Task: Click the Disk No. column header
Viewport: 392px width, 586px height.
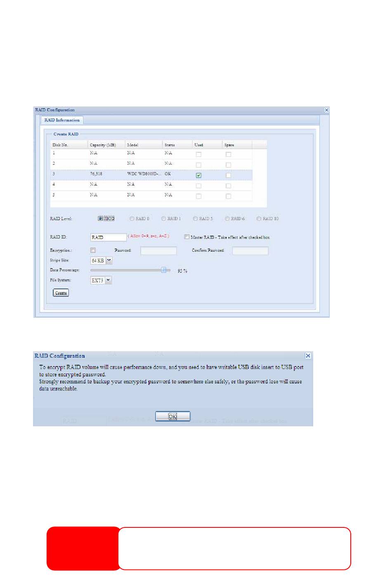Action: tap(69, 145)
